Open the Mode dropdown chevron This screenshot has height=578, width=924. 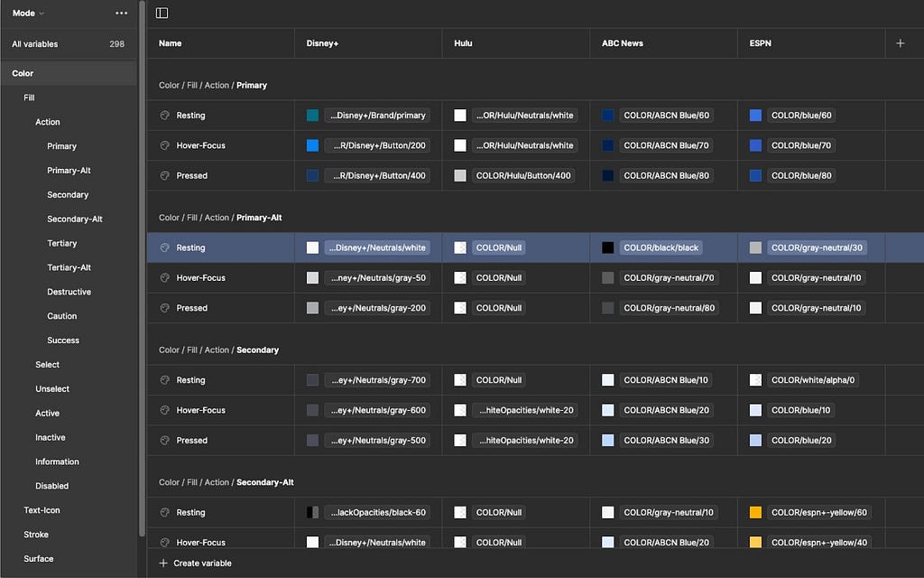(x=42, y=13)
